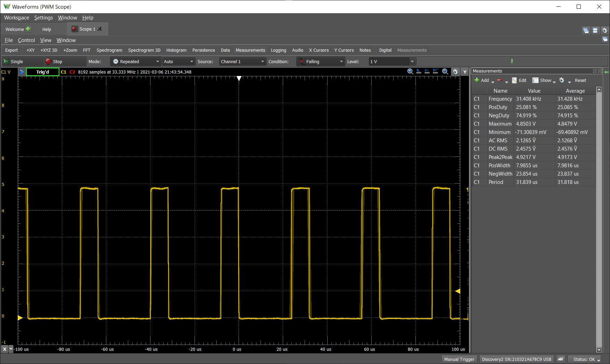
Task: Click the blue pointer cursor icon
Action: click(419, 71)
